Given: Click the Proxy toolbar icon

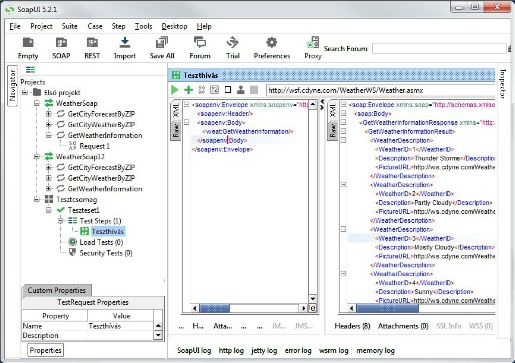Looking at the screenshot, I should (313, 48).
